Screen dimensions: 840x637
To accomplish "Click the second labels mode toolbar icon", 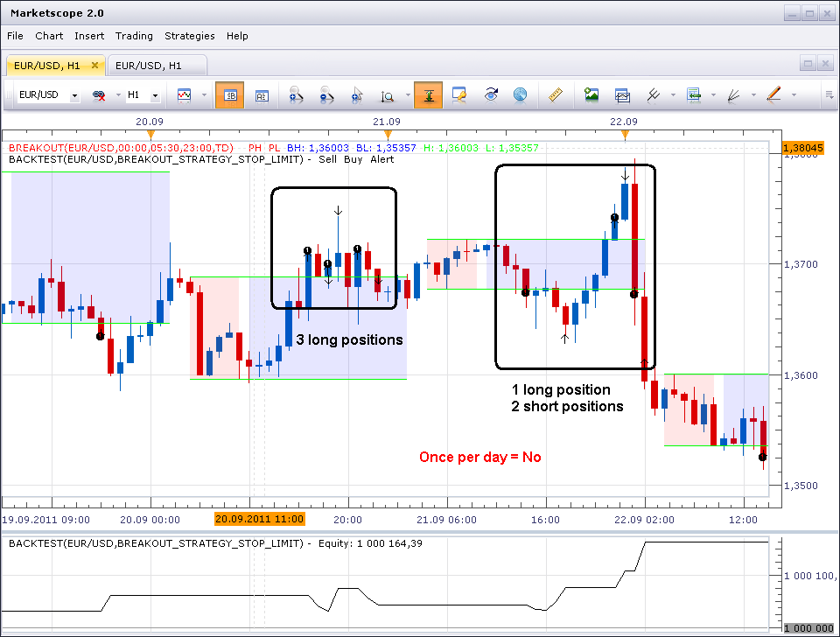I will [262, 95].
